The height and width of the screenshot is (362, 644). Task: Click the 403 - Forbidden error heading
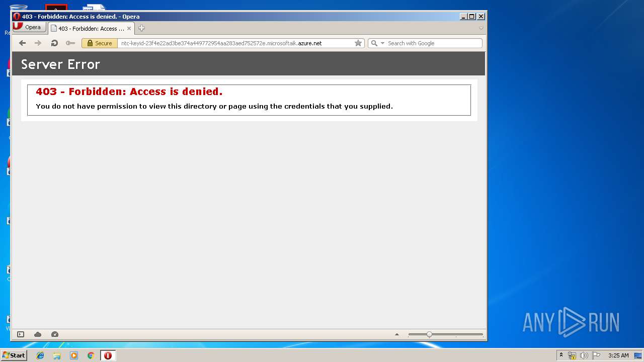[129, 92]
